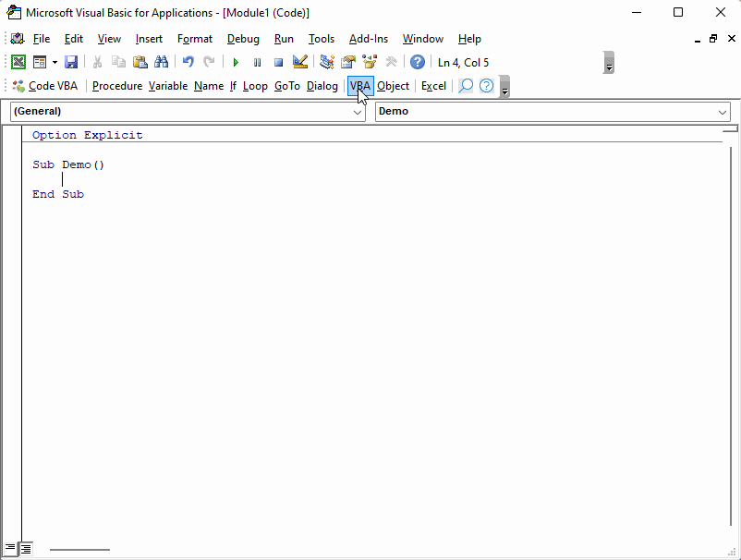Open the Find dialog via the binoculars icon
This screenshot has height=560, width=741.
162,62
